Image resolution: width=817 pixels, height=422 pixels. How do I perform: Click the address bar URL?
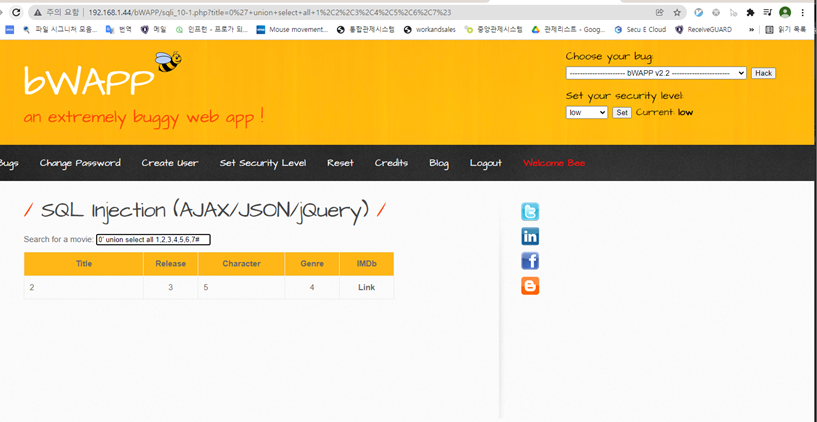pos(270,13)
